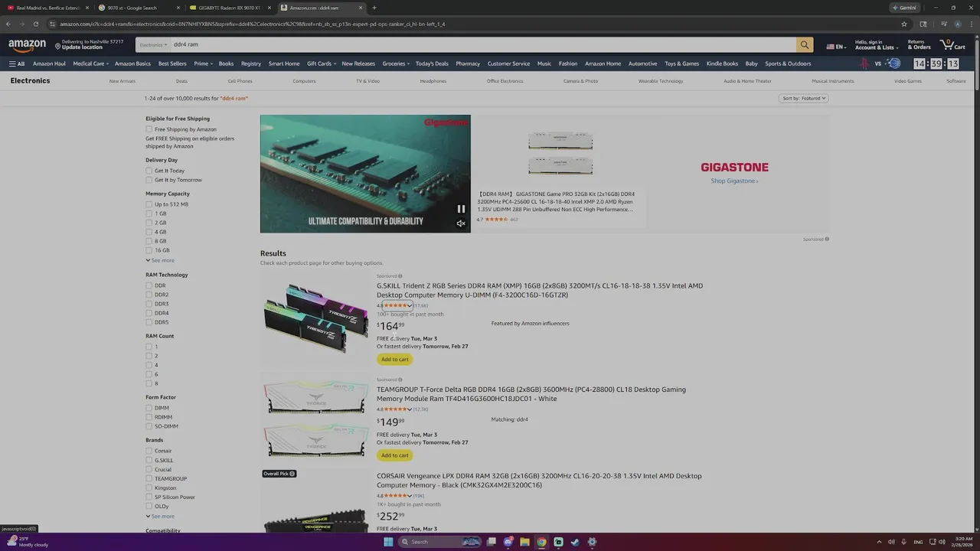Open the Windows Start menu
Viewport: 980px width, 551px height.
click(x=388, y=542)
